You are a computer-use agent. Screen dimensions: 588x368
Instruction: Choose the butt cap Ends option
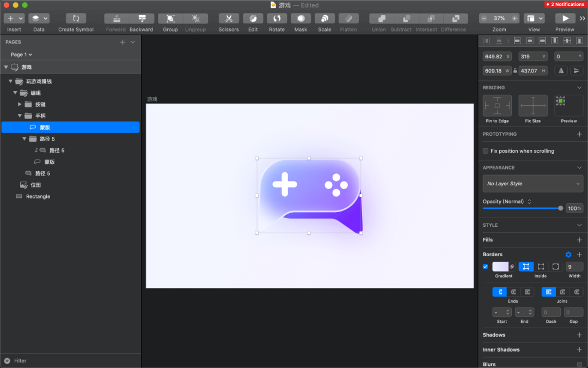point(499,292)
